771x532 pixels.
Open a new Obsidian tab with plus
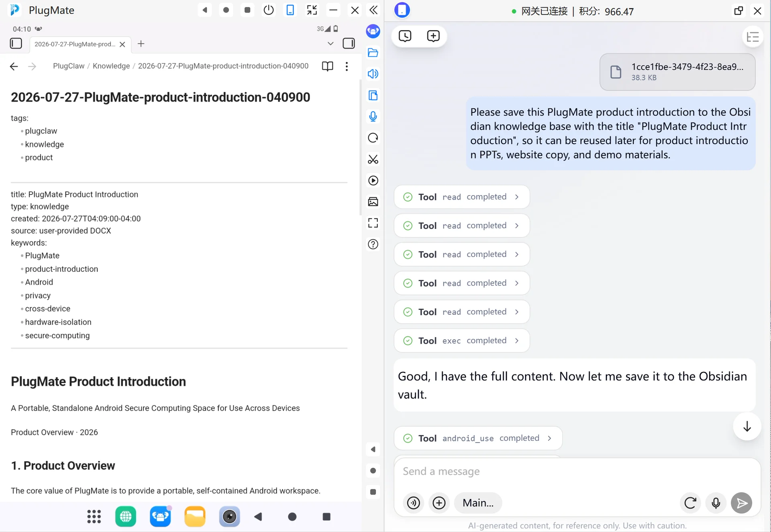141,44
